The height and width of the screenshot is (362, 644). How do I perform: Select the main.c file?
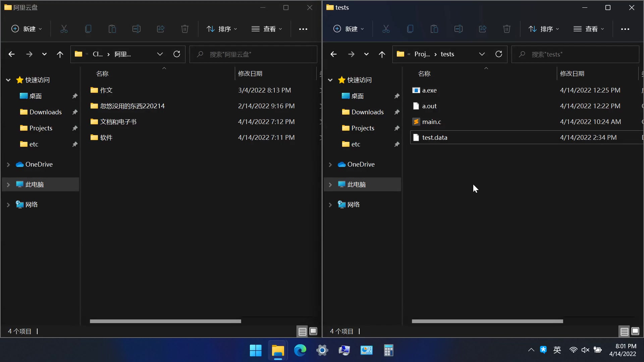point(431,122)
